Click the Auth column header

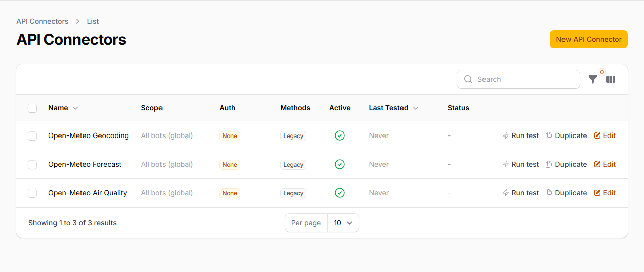[227, 108]
